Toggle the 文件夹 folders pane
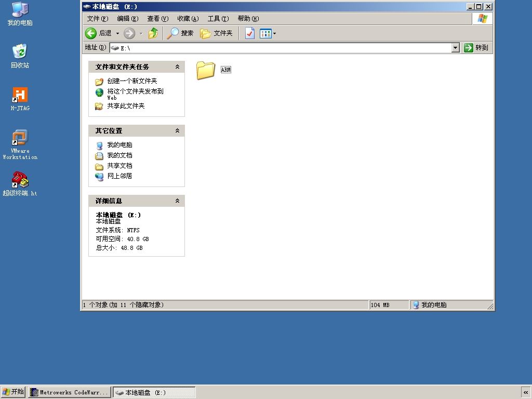 (x=216, y=33)
